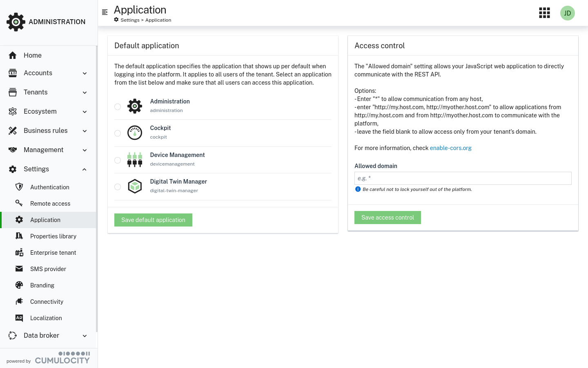This screenshot has height=368, width=588.
Task: Click the Authentication shield icon in sidebar
Action: 19,187
